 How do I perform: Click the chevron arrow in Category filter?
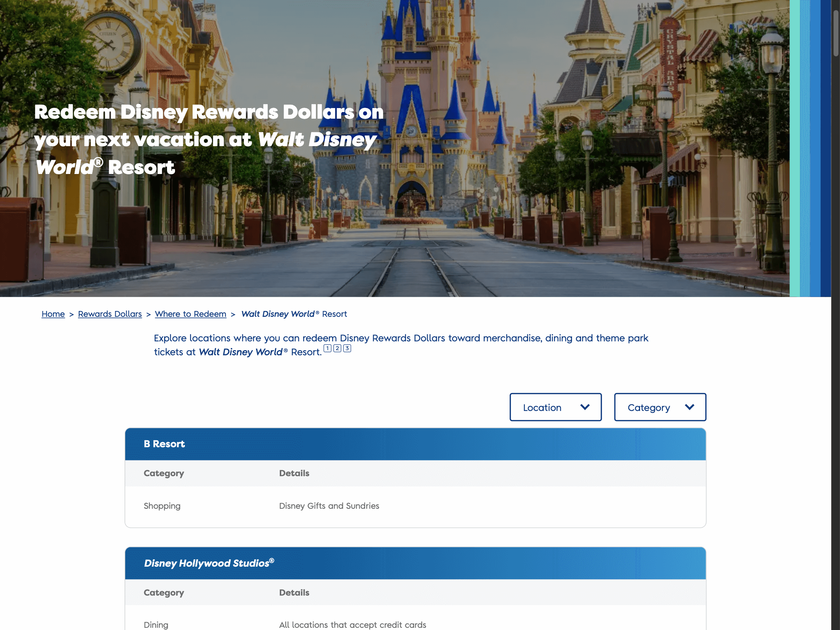689,407
